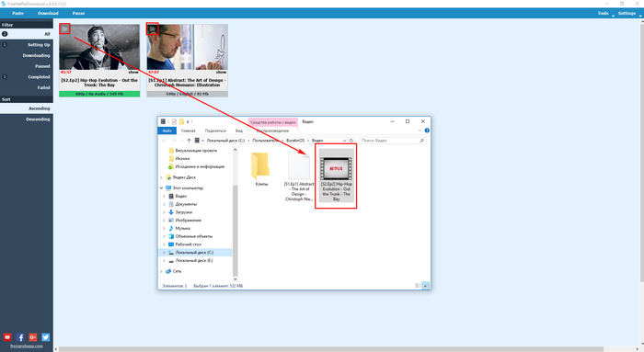Image resolution: width=644 pixels, height=352 pixels.
Task: Sort list Descending
Action: [x=27, y=119]
